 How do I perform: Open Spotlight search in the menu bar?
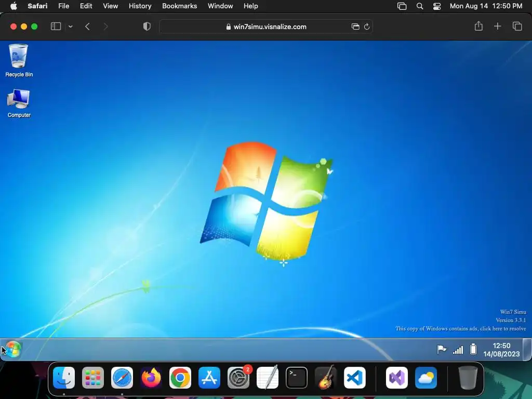(x=420, y=6)
